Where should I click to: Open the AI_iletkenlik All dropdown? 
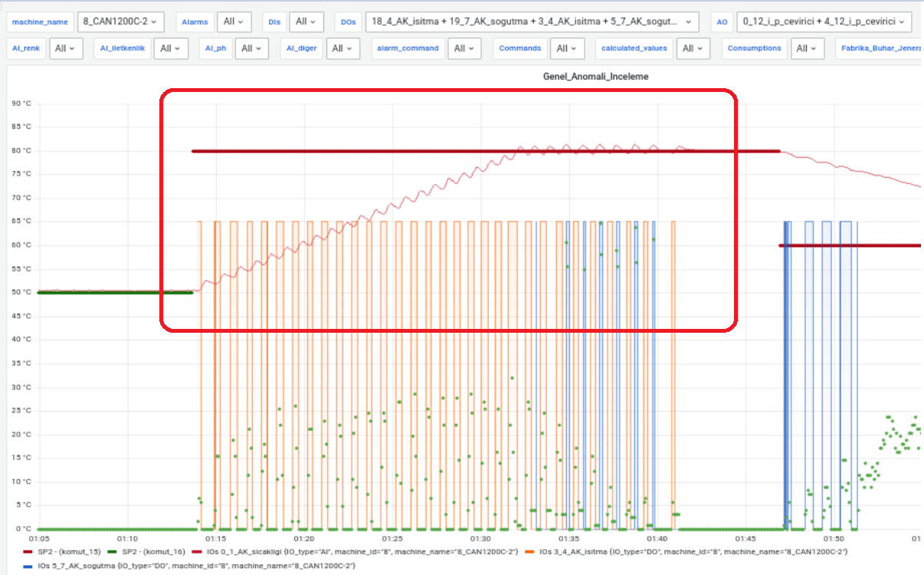tap(171, 48)
